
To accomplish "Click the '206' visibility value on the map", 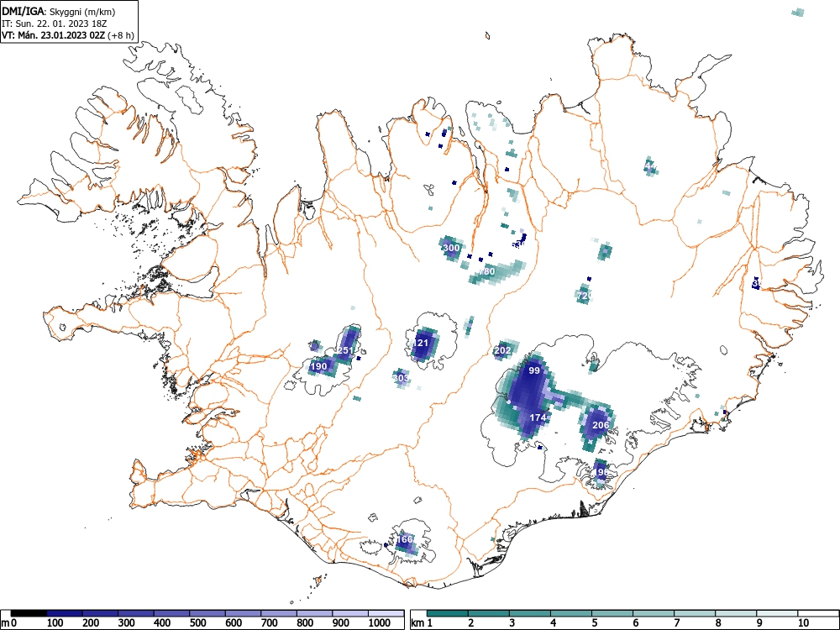I will (601, 425).
